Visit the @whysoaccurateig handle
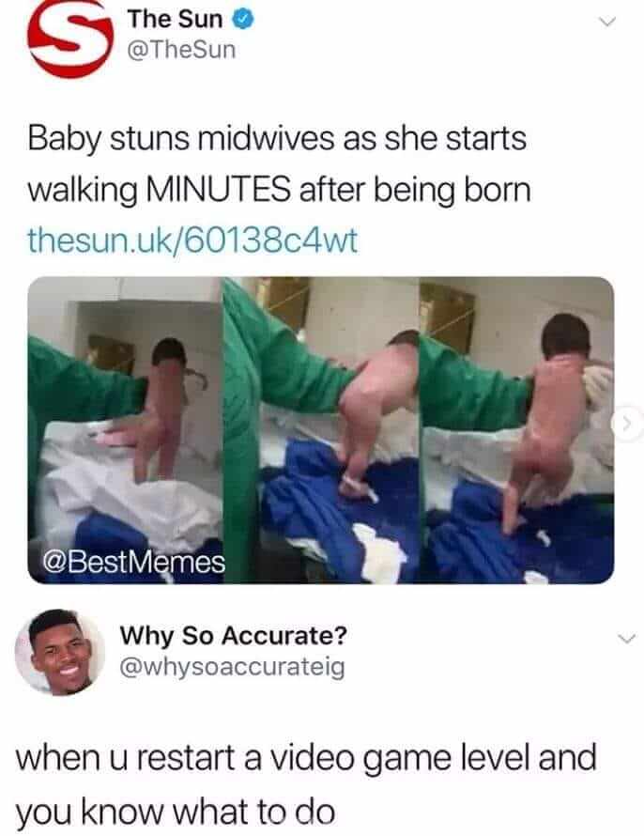The width and height of the screenshot is (644, 836). pyautogui.click(x=232, y=668)
